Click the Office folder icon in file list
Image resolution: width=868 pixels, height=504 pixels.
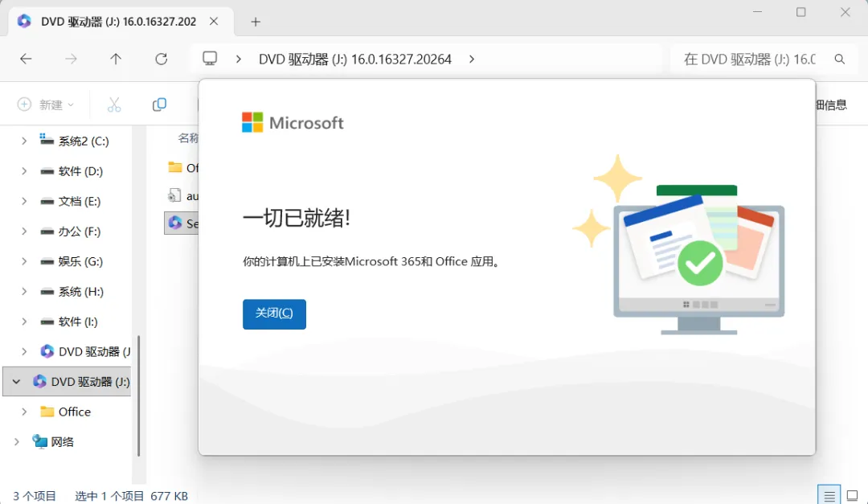coord(175,167)
